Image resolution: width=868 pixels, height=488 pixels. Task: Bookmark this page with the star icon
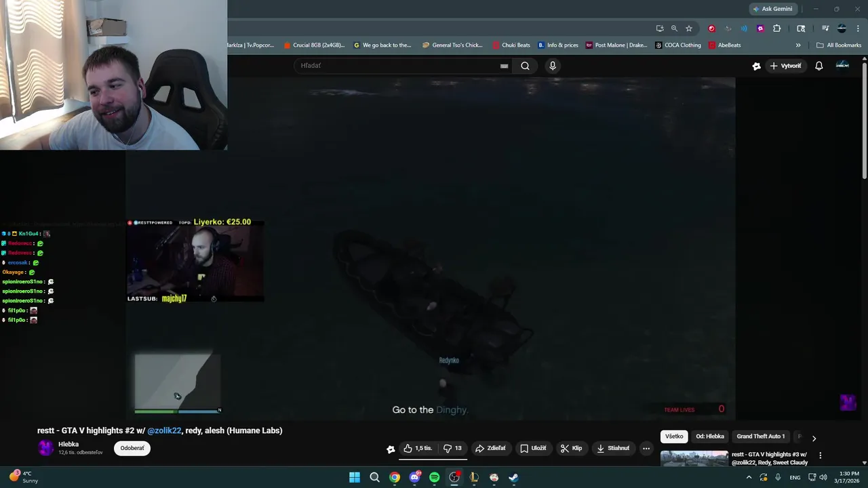689,28
